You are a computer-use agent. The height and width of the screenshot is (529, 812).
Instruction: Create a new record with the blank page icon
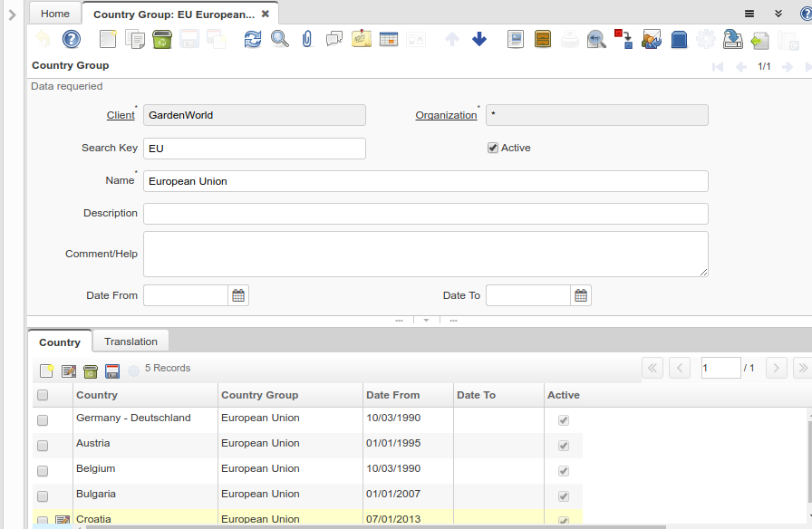pyautogui.click(x=108, y=39)
